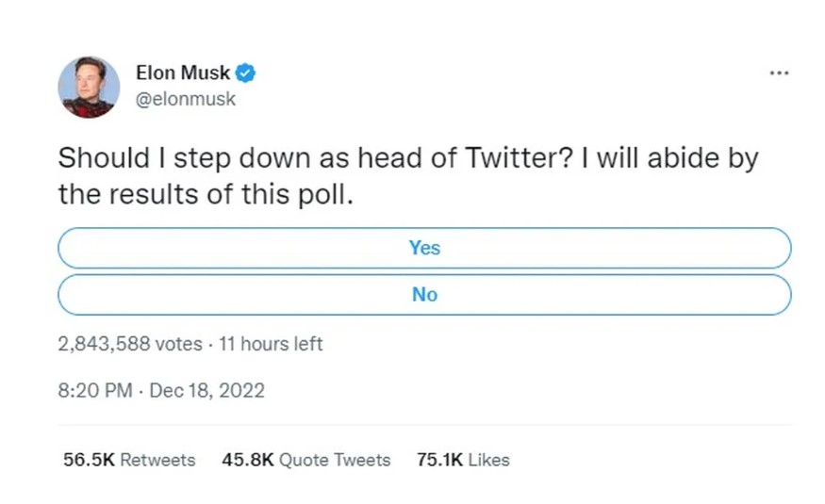
Task: Click Elon Musk's profile avatar photo
Action: 89,87
